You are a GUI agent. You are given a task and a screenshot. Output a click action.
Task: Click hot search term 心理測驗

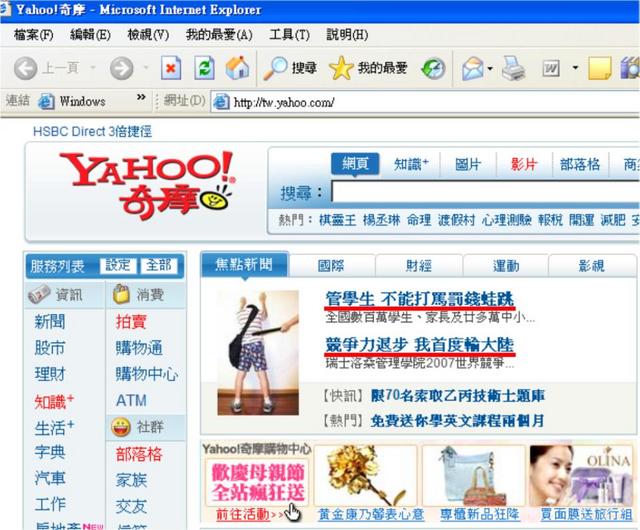(x=507, y=220)
